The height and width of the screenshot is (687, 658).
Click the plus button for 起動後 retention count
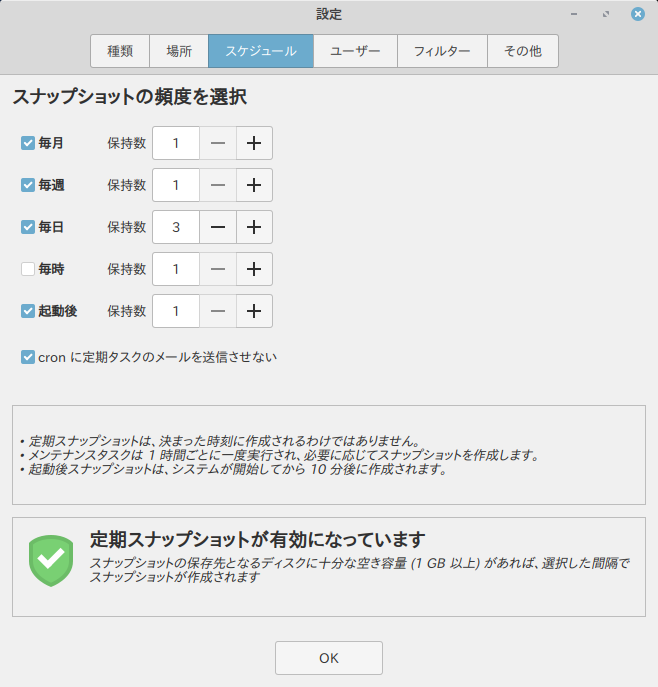pyautogui.click(x=254, y=311)
